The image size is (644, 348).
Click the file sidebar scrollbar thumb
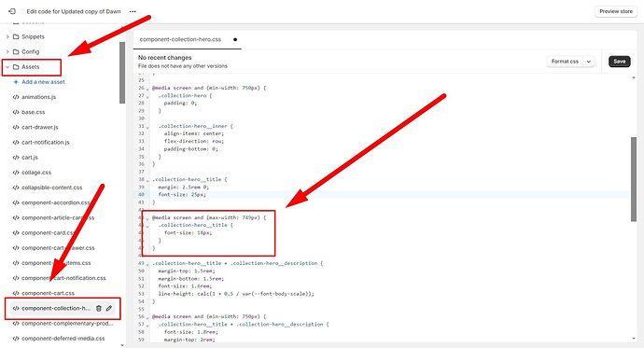click(x=122, y=73)
